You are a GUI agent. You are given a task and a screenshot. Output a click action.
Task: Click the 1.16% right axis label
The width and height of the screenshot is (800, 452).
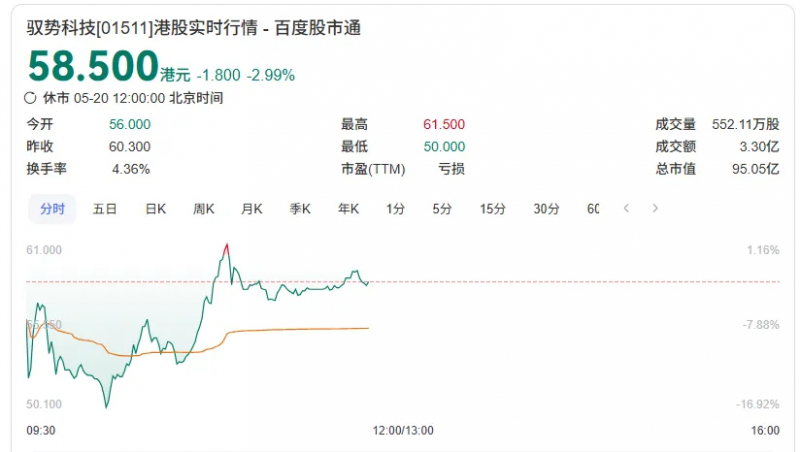[x=763, y=250]
